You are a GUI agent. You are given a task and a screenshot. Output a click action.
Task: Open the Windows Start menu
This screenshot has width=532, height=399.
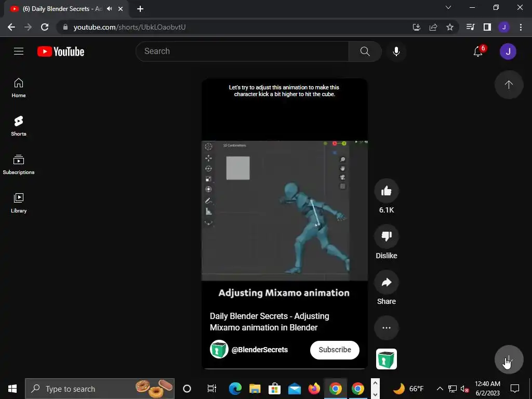pos(12,389)
